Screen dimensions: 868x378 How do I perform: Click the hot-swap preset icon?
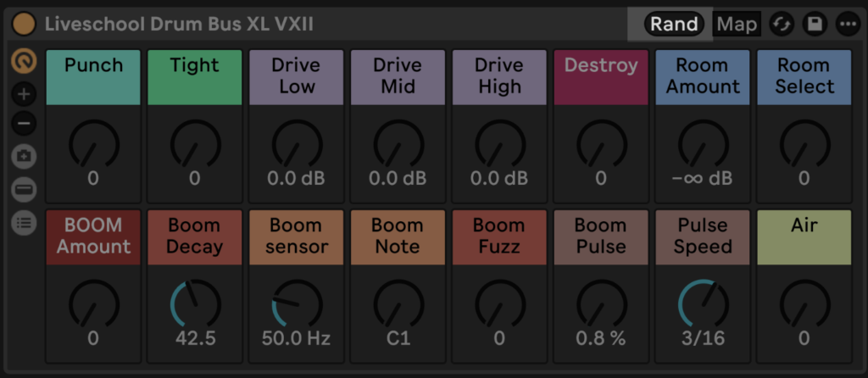click(782, 24)
